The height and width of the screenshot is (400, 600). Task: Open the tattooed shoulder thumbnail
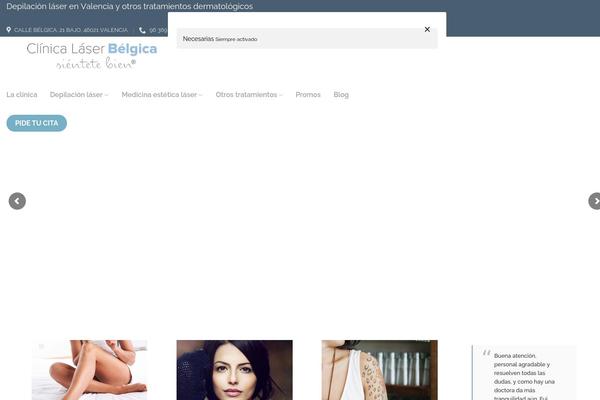coord(380,370)
